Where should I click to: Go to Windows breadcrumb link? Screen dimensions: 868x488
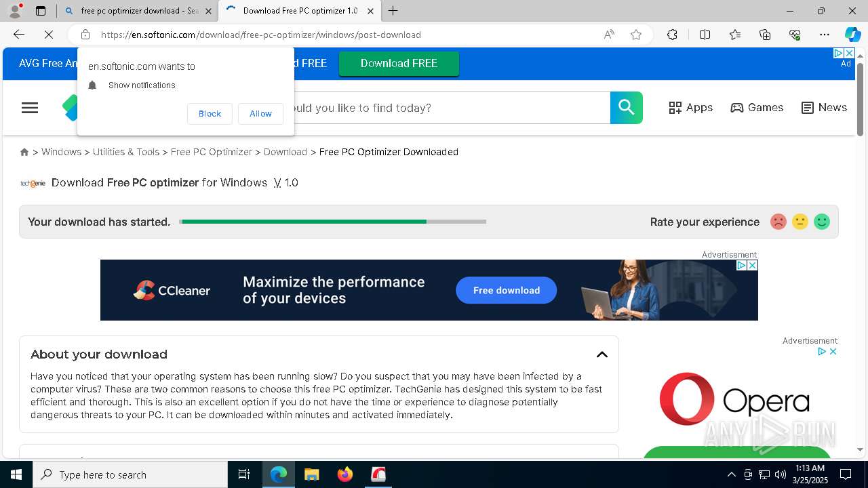(61, 152)
